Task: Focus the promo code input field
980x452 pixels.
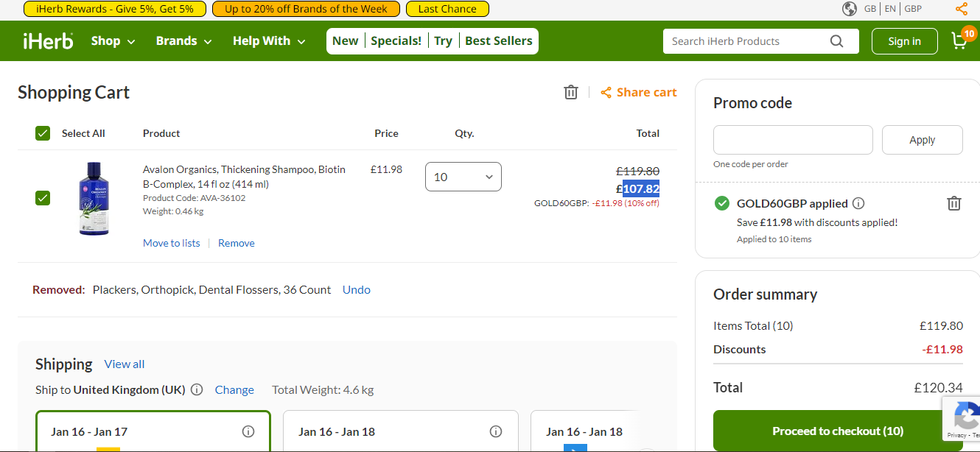Action: [793, 140]
